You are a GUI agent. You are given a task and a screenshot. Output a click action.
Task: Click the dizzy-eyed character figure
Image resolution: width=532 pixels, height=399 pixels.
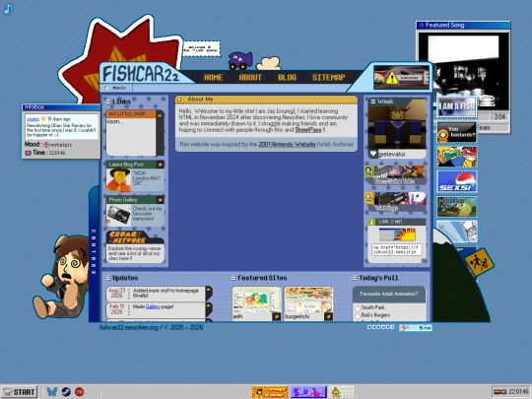(62, 277)
